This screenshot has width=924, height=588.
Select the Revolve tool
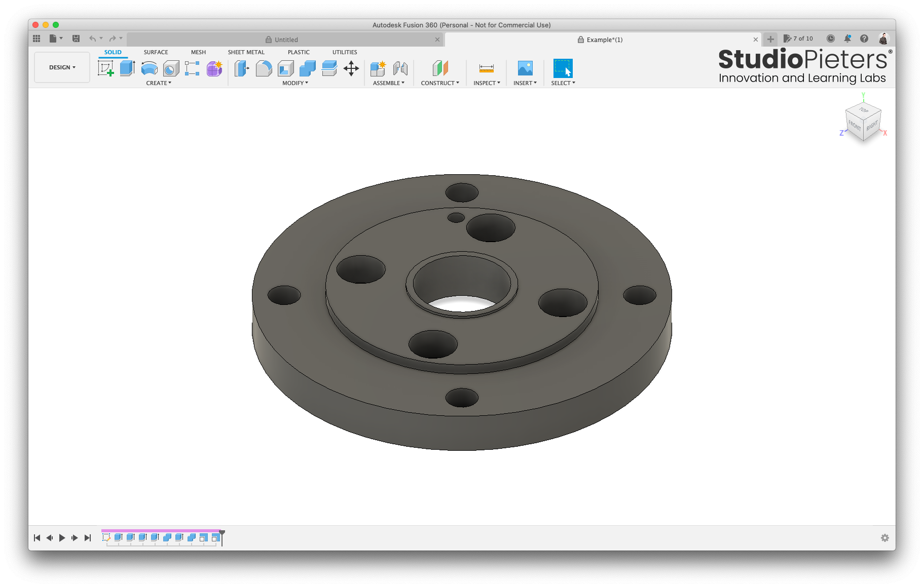coord(149,68)
